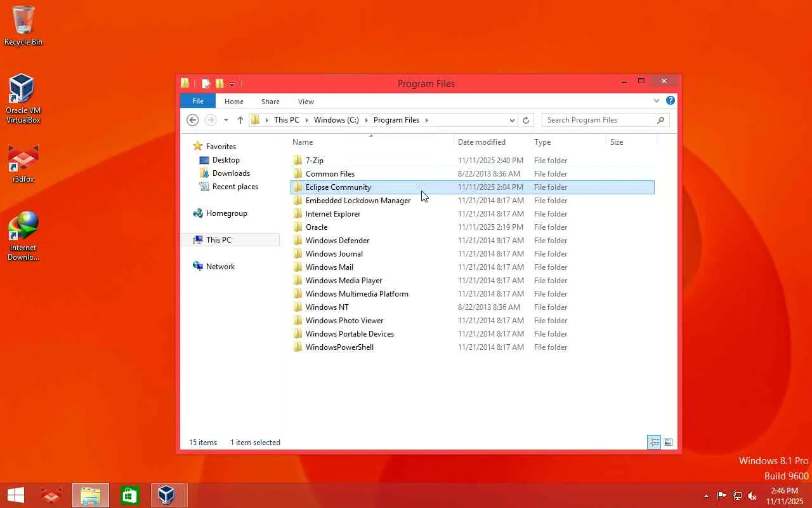Select the Common Files folder icon
The image size is (812, 508).
[x=298, y=174]
